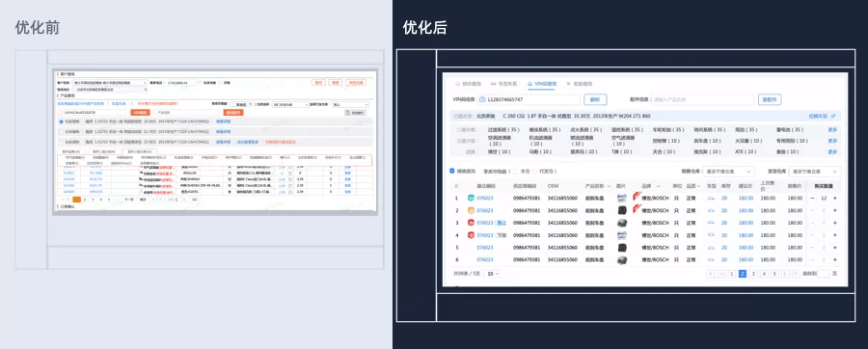Open the 品质 column filter dropdown
The height and width of the screenshot is (349, 868).
(x=698, y=186)
